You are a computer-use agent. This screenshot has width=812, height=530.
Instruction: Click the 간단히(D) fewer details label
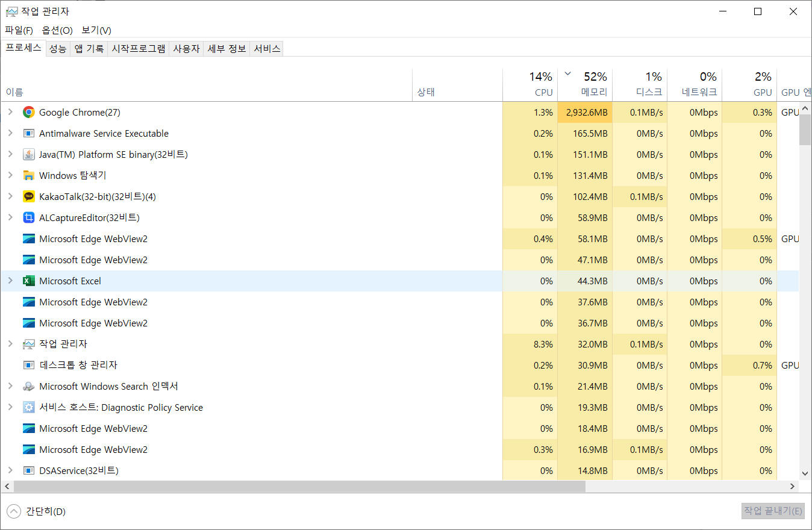[x=46, y=511]
